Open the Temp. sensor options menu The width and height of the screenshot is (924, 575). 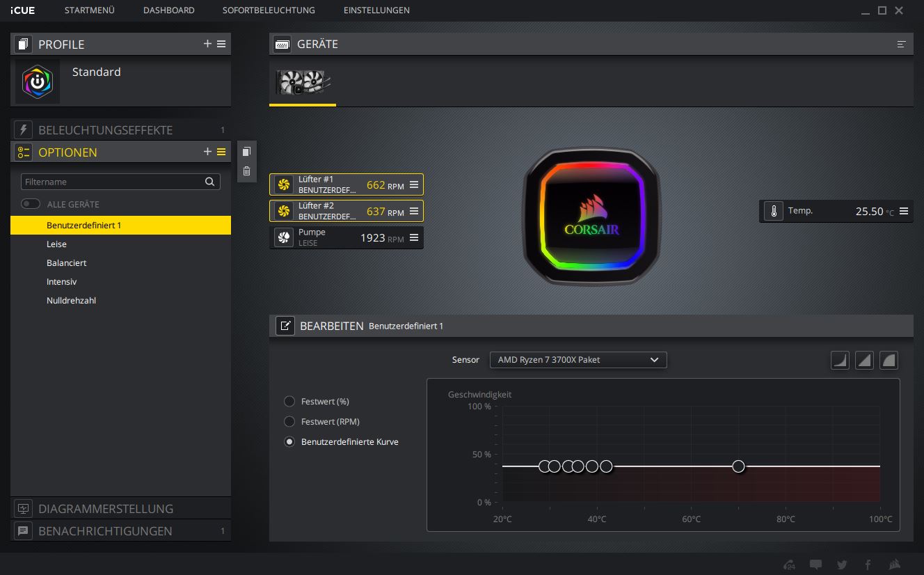[904, 211]
